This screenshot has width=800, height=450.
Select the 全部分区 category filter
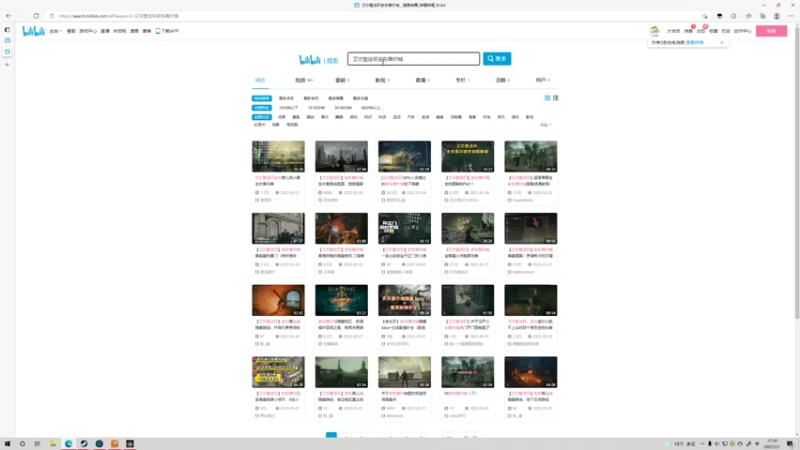[262, 117]
